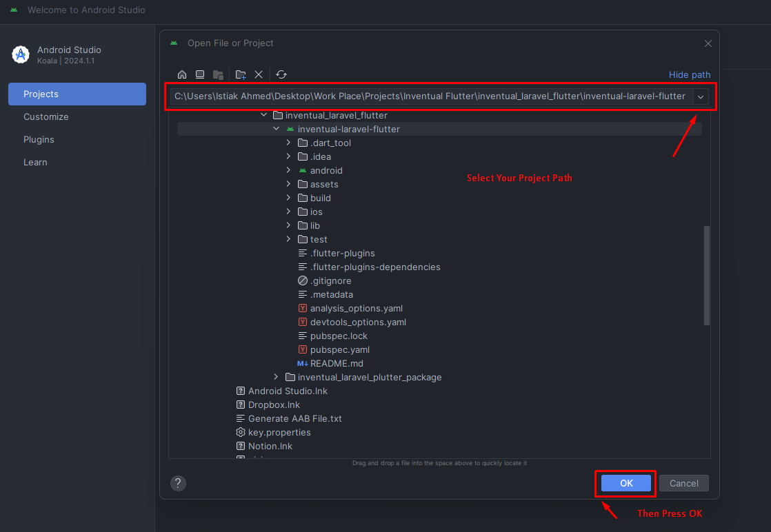This screenshot has height=532, width=771.
Task: Click the Cancel button
Action: [x=683, y=483]
